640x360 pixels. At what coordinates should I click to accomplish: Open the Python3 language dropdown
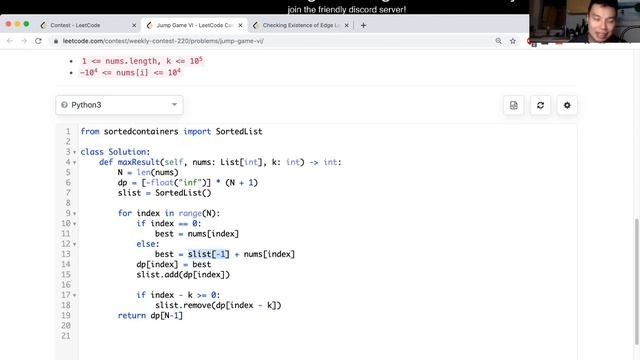119,105
